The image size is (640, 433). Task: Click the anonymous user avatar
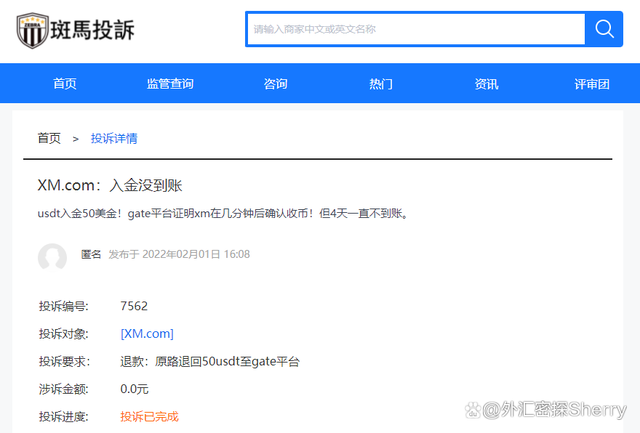52,257
